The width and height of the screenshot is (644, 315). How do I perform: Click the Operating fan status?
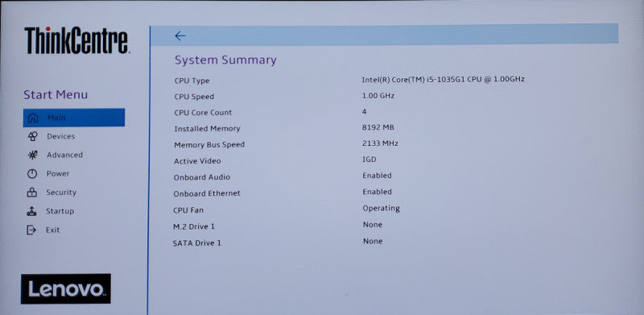pyautogui.click(x=381, y=209)
